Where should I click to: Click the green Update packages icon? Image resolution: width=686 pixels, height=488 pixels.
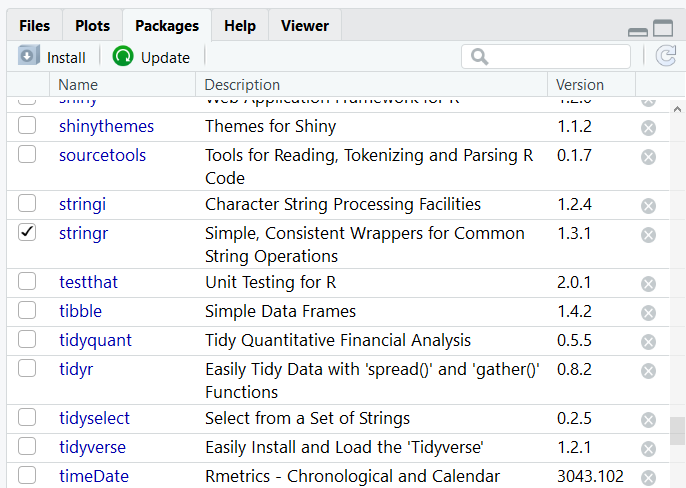123,57
